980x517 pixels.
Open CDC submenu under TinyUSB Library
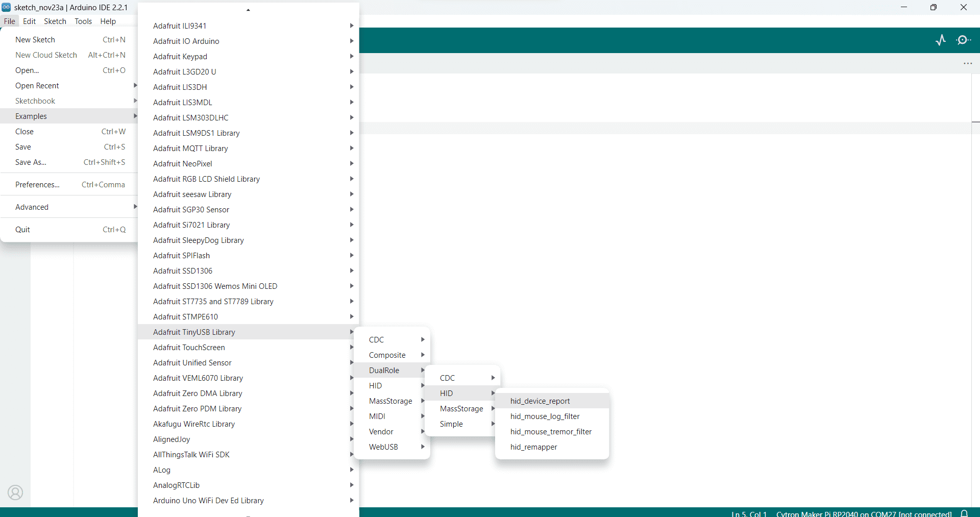(x=392, y=340)
